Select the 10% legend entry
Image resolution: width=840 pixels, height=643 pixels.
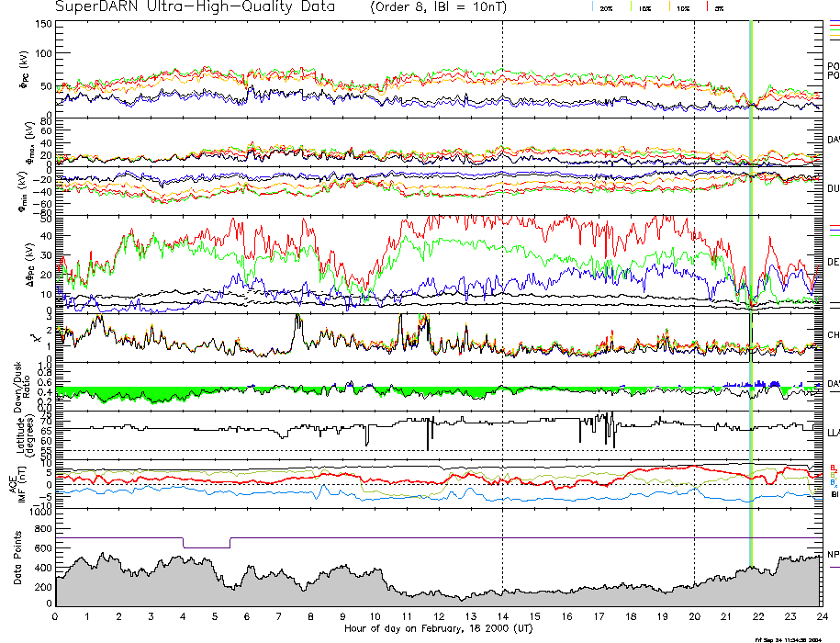(682, 7)
